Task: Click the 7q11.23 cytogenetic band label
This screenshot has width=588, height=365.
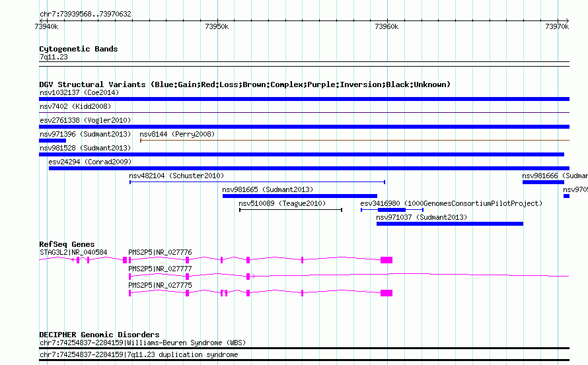Action: coord(54,57)
